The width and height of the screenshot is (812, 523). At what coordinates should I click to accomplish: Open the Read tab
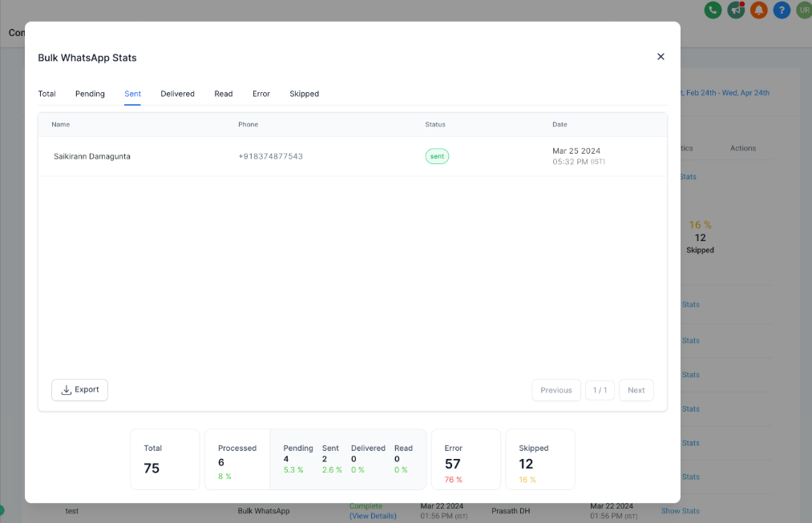tap(223, 94)
